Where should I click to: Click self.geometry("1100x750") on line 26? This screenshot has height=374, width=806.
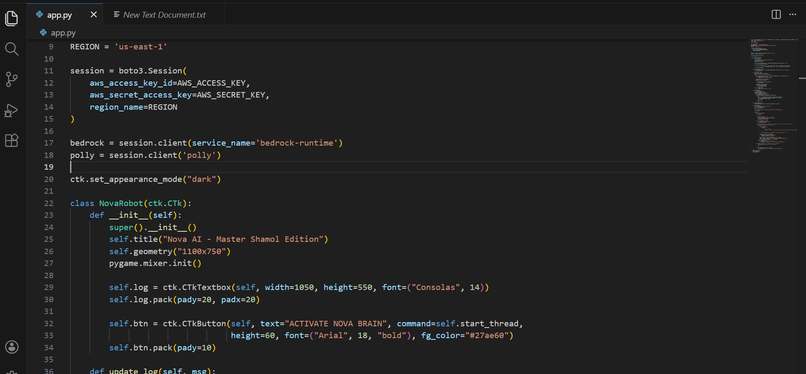click(170, 251)
